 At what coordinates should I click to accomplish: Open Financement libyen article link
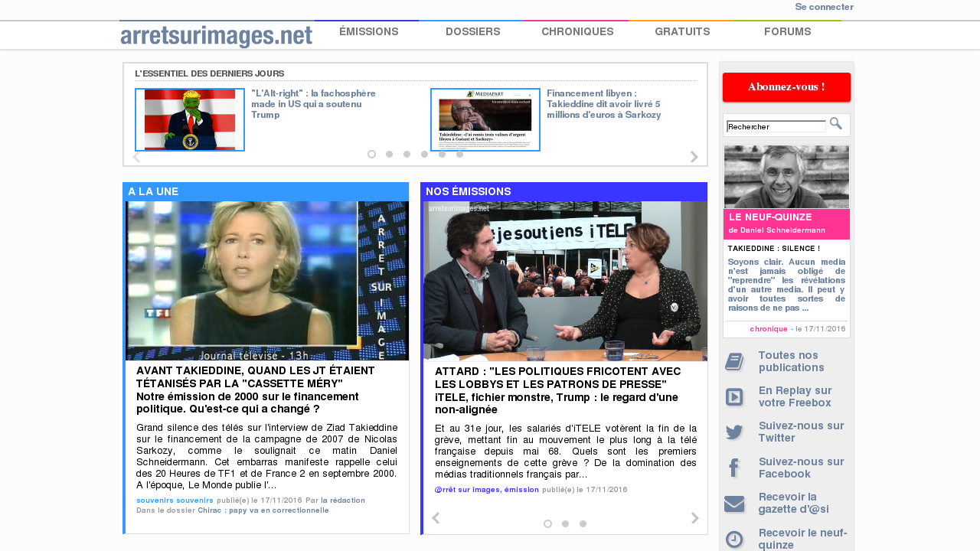click(604, 104)
